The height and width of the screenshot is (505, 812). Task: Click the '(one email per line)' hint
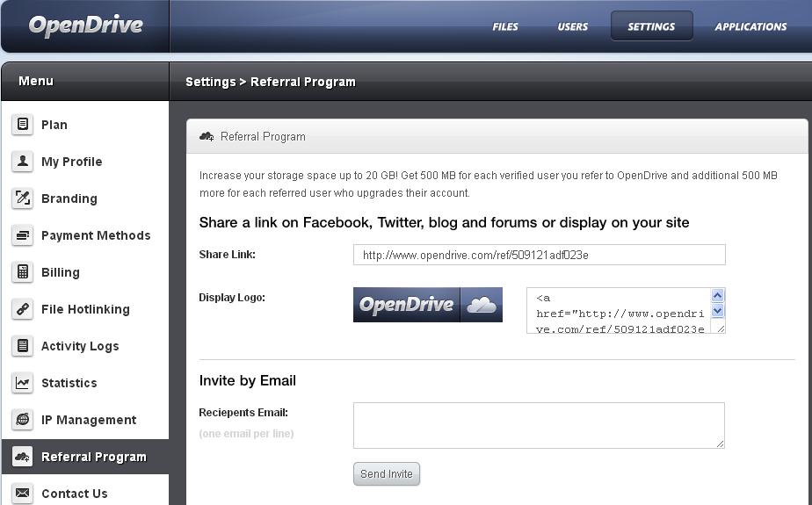tap(246, 434)
